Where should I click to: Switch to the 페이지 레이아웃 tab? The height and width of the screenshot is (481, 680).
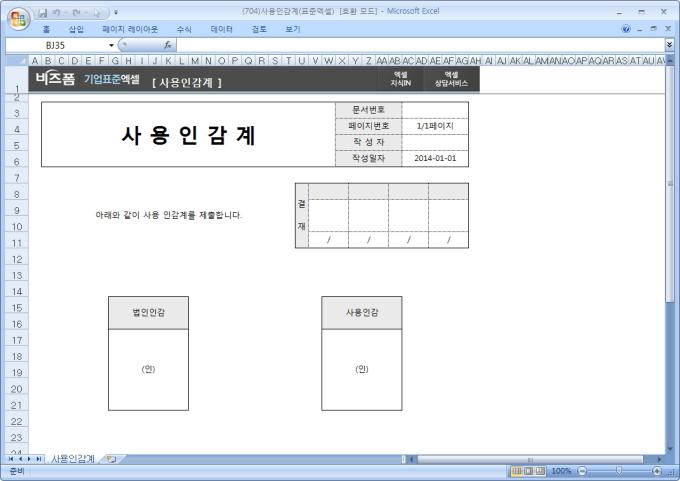[x=130, y=29]
